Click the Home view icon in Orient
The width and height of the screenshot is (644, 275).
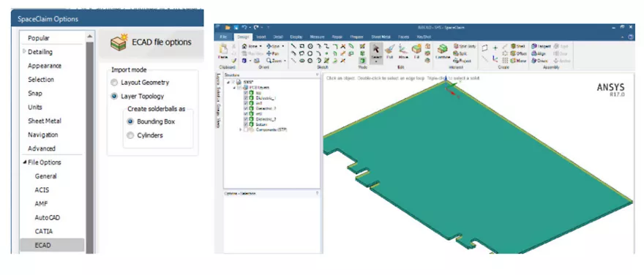[x=244, y=46]
